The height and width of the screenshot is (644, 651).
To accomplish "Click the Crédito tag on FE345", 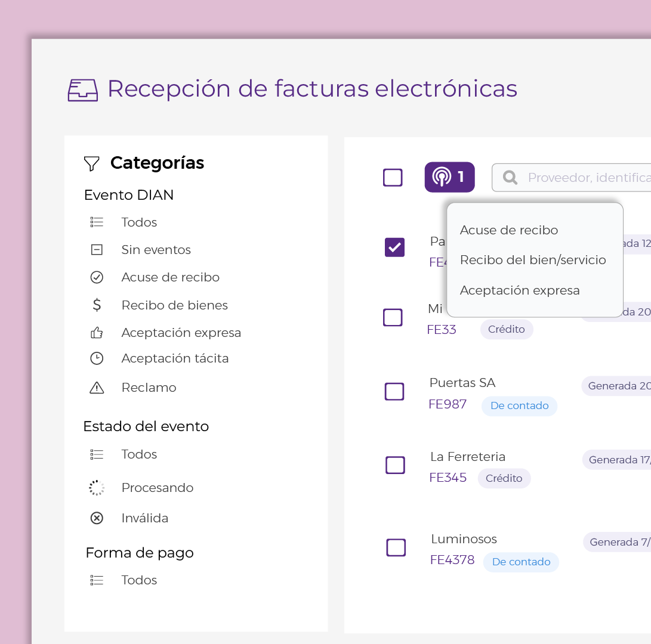I will pyautogui.click(x=504, y=478).
